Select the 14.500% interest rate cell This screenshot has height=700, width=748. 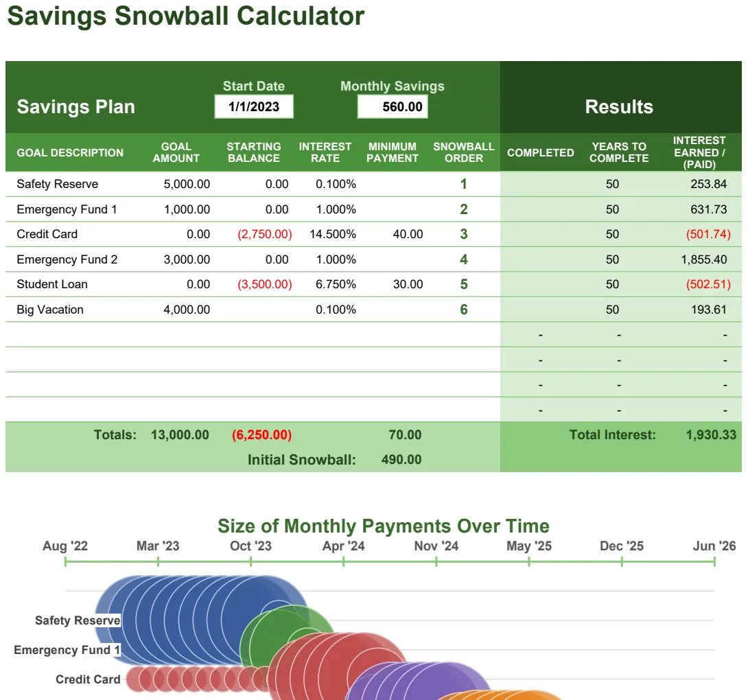(x=333, y=234)
